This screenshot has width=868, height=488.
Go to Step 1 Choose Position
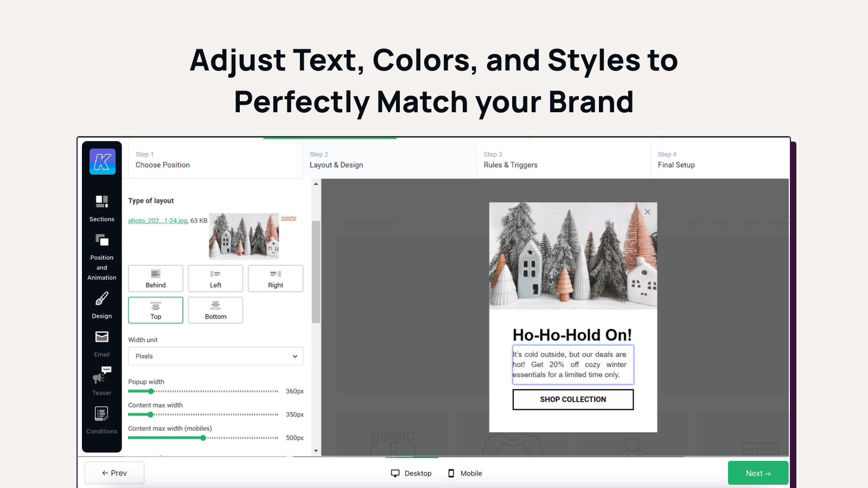[163, 160]
